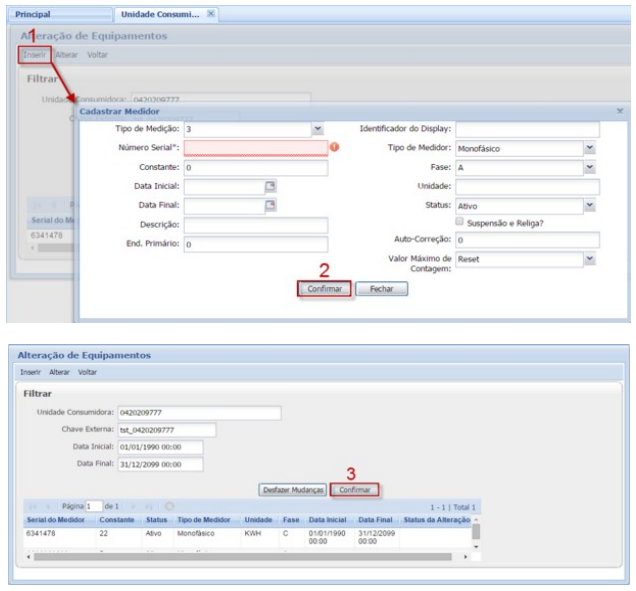Click the red error icon beside Número Serial
The height and width of the screenshot is (591, 636).
pyautogui.click(x=335, y=148)
